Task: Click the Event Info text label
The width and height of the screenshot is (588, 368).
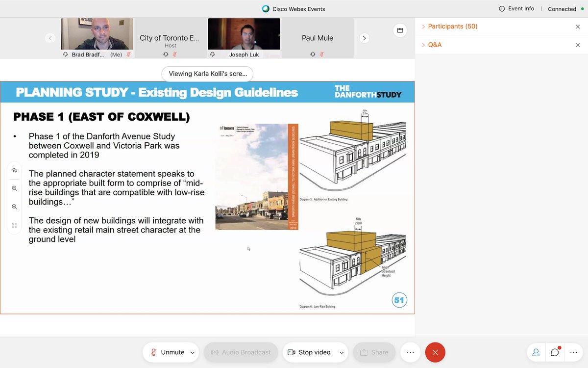Action: 521,9
